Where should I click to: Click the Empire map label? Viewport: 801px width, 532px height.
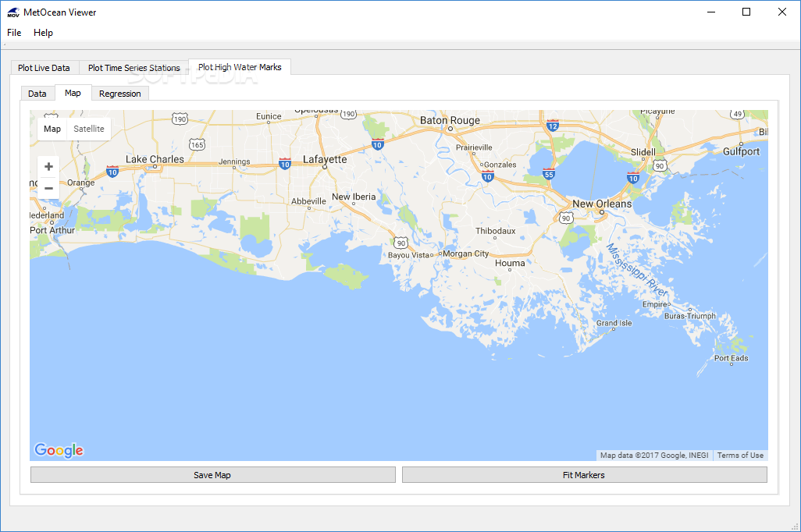[655, 304]
